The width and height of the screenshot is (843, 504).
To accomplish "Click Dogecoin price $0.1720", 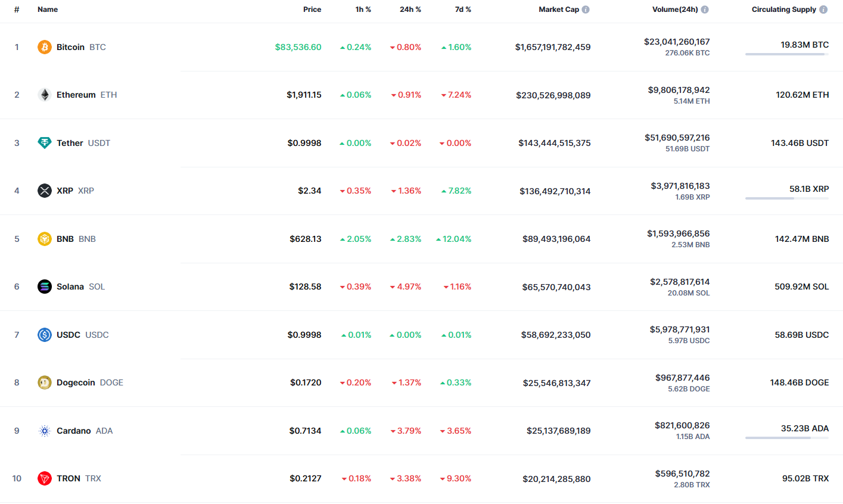I will (306, 382).
